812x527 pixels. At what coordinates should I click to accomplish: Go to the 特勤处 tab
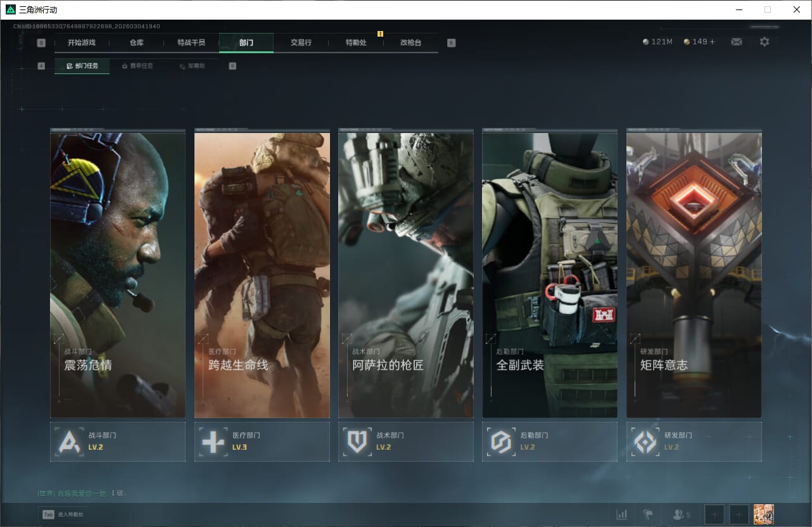pyautogui.click(x=356, y=42)
